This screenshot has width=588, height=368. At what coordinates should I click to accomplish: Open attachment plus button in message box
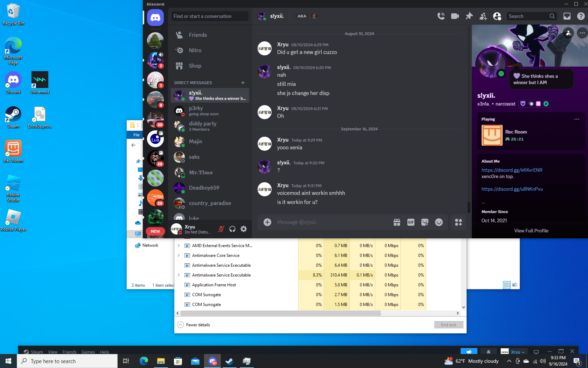[267, 222]
